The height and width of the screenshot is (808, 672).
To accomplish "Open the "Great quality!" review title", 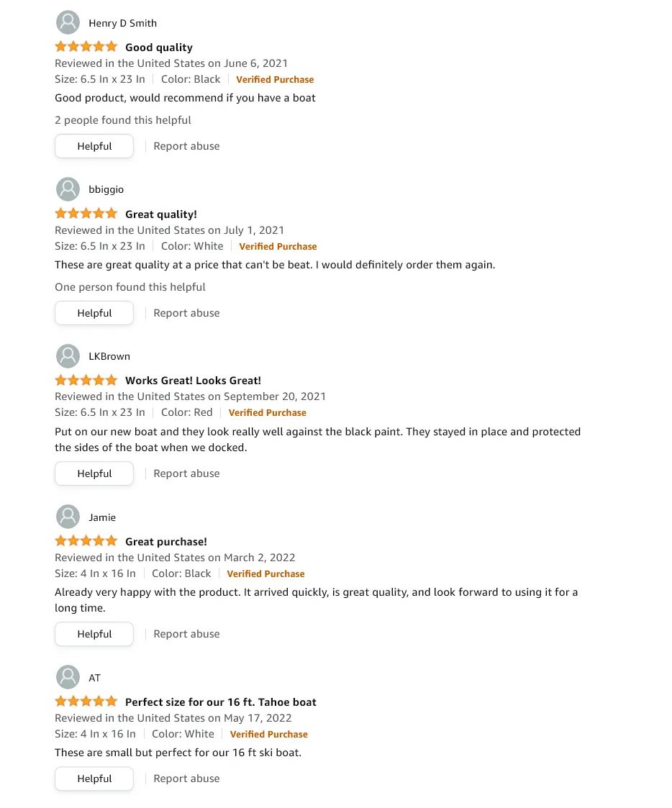I will (x=160, y=214).
